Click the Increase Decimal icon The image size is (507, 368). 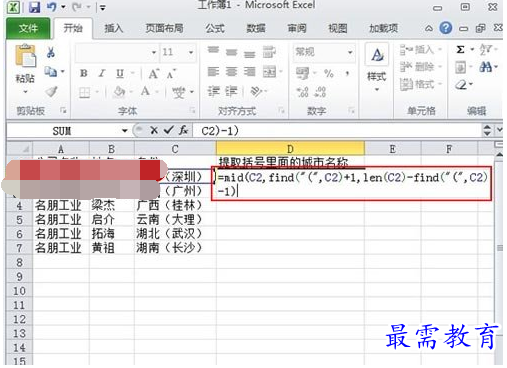303,92
